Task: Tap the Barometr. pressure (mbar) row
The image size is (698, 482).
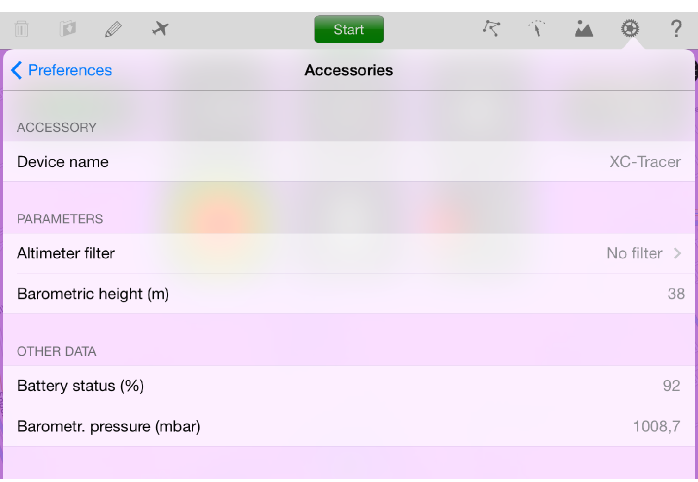Action: [349, 426]
